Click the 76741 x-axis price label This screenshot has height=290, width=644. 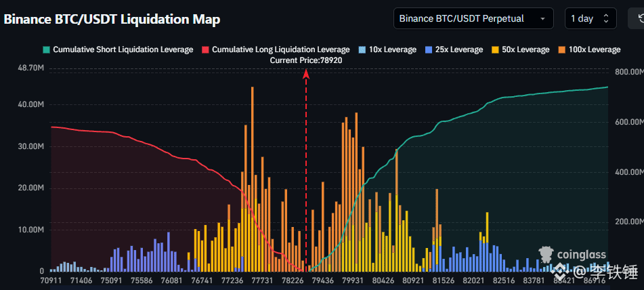coord(201,281)
